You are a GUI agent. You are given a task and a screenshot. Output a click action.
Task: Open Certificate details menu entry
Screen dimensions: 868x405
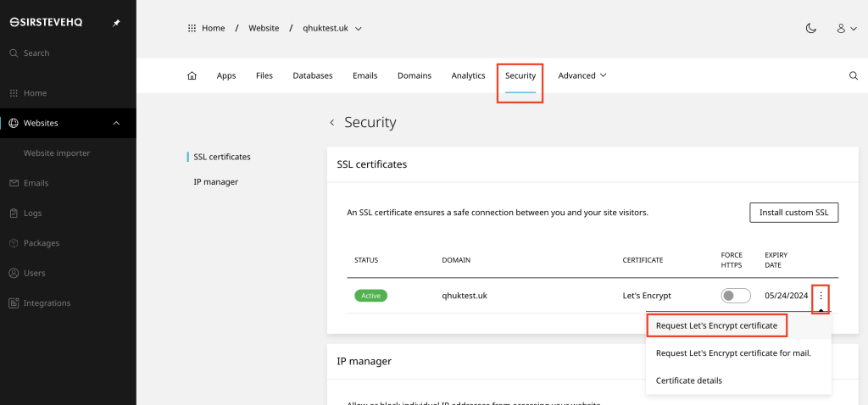click(x=689, y=380)
